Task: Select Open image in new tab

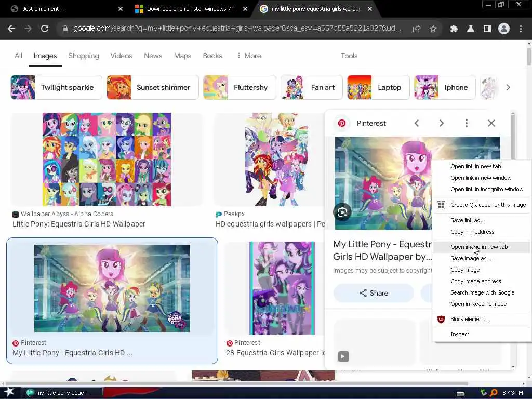Action: pos(481,247)
